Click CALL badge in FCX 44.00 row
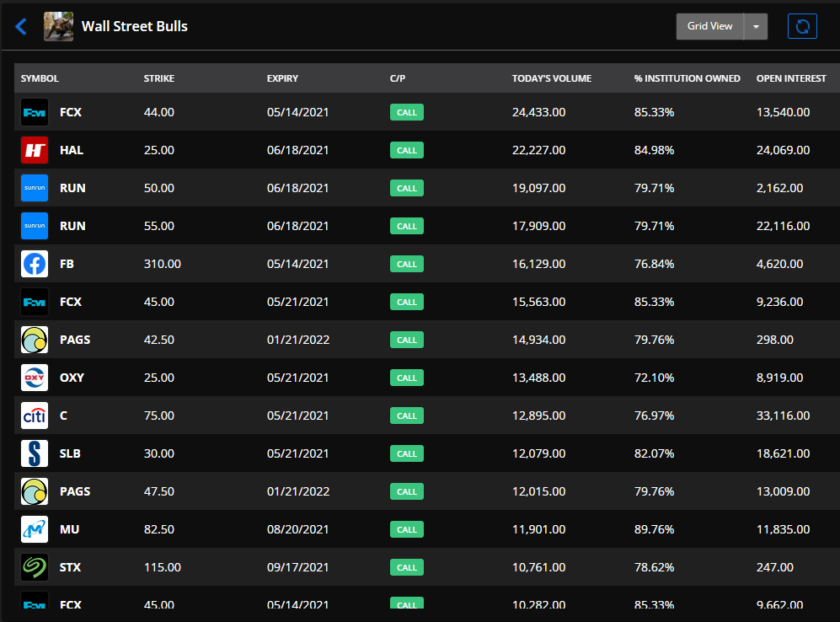This screenshot has width=840, height=622. 407,112
